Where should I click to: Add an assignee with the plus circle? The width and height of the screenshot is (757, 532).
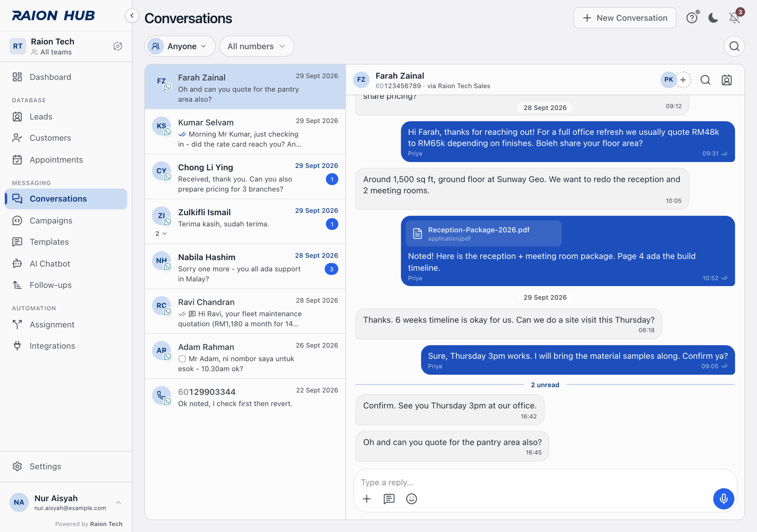pyautogui.click(x=683, y=80)
